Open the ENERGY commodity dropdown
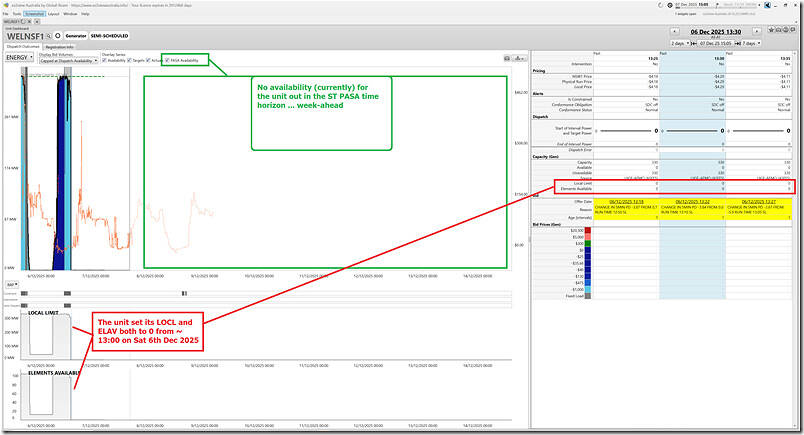This screenshot has height=435, width=804. [19, 57]
